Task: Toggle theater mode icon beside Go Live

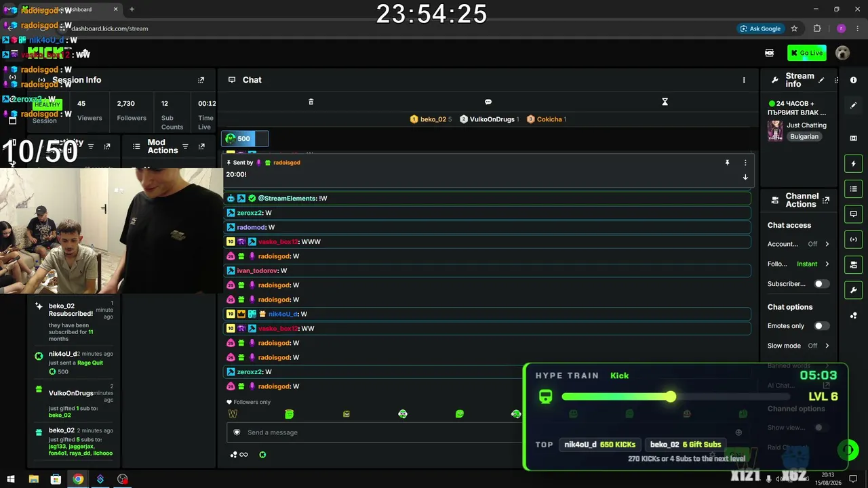Action: (769, 53)
